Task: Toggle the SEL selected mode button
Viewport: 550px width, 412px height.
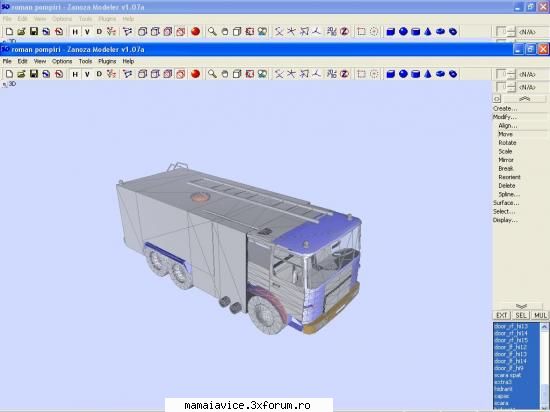Action: click(521, 315)
